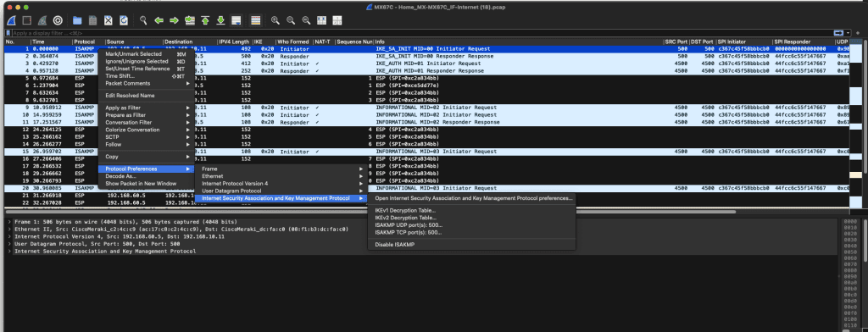Screen dimensions: 868x332
Task: Click the display filter bookmark icon
Action: click(x=8, y=33)
